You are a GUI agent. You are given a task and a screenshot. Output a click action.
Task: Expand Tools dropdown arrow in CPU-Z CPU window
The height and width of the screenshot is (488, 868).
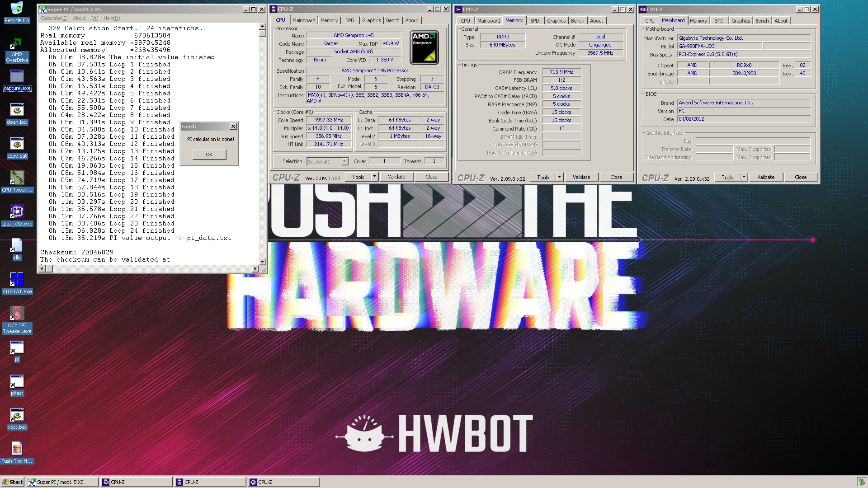coord(374,177)
